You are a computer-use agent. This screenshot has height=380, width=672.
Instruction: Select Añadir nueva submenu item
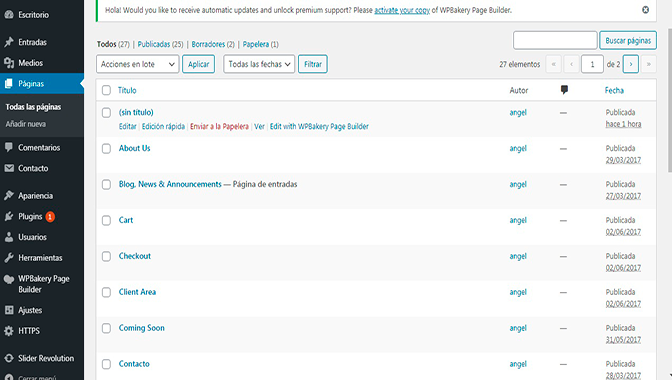(x=26, y=124)
